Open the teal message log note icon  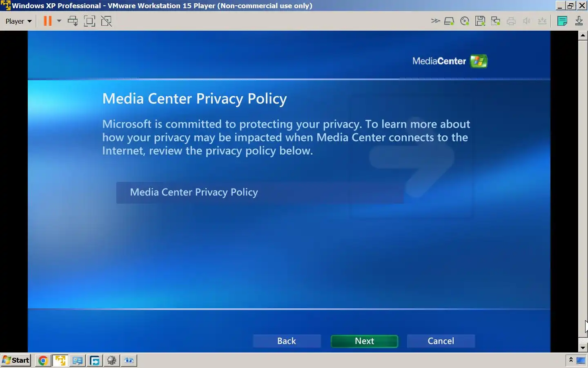562,21
